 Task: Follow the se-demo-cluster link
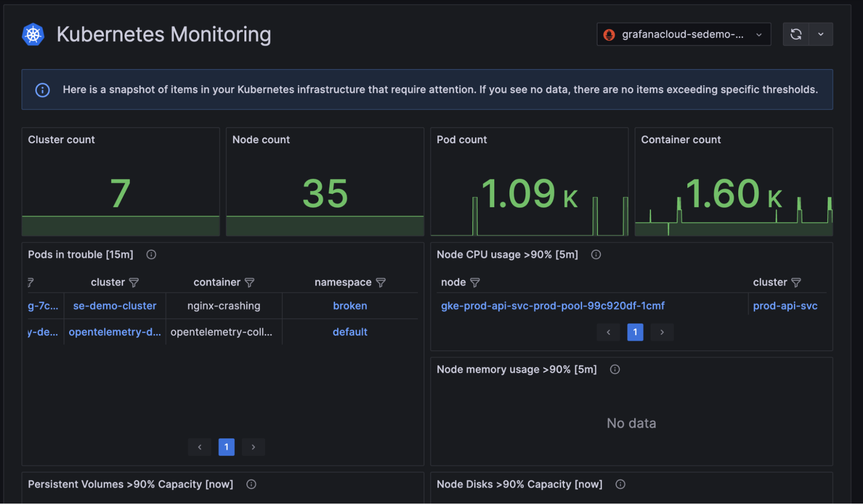[114, 306]
